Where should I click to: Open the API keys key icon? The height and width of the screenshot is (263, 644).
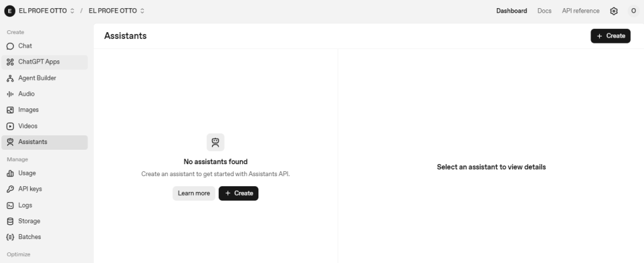10,189
